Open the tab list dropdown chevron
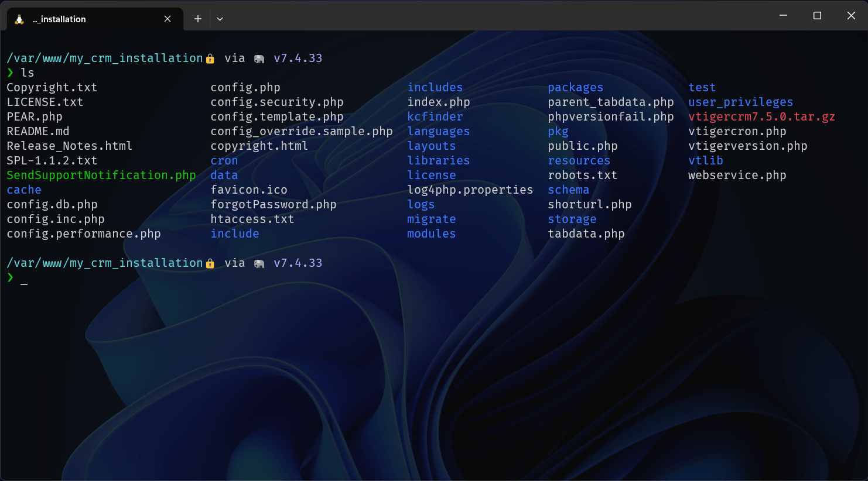The width and height of the screenshot is (868, 481). pyautogui.click(x=220, y=19)
